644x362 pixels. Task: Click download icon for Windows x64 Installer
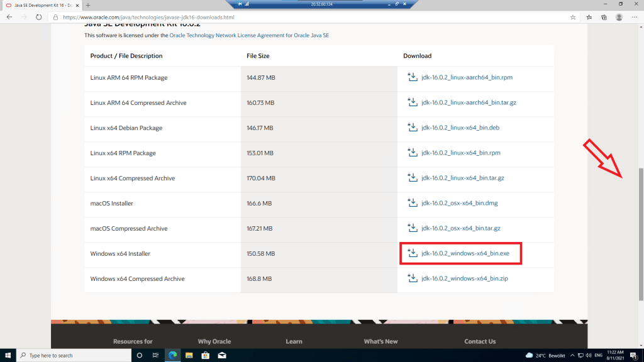[x=413, y=253]
